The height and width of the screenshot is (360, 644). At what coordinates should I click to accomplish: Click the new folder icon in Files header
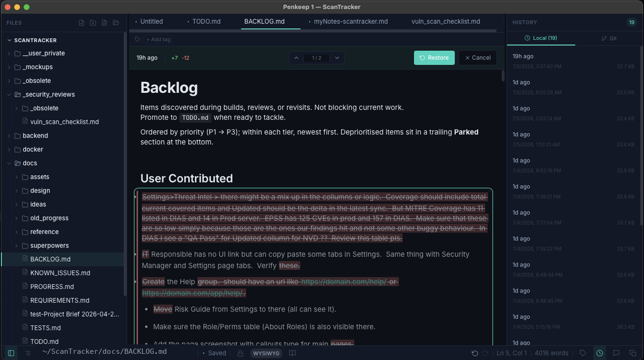pyautogui.click(x=93, y=23)
